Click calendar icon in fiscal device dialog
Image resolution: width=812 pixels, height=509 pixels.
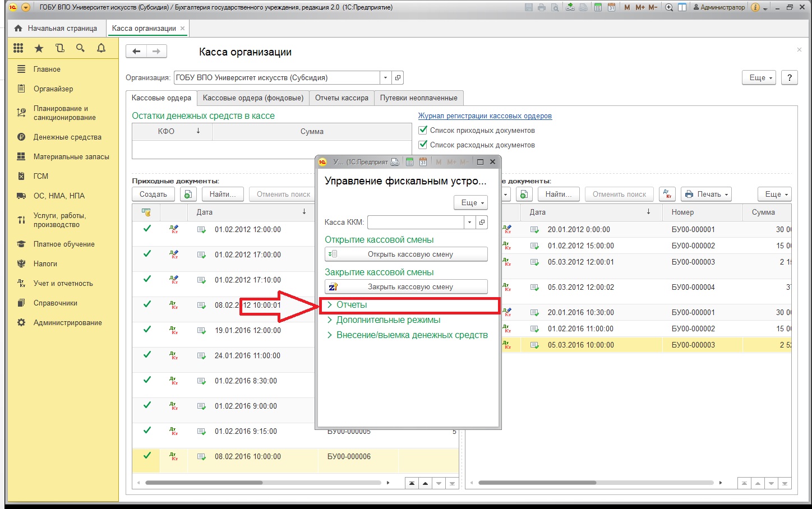click(x=423, y=162)
